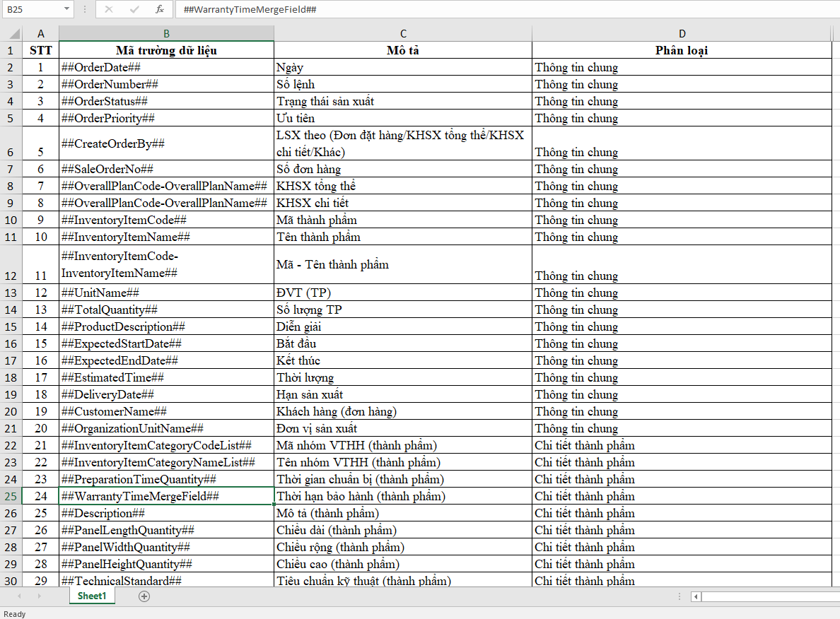Open the Name Box dropdown arrow

tap(66, 9)
